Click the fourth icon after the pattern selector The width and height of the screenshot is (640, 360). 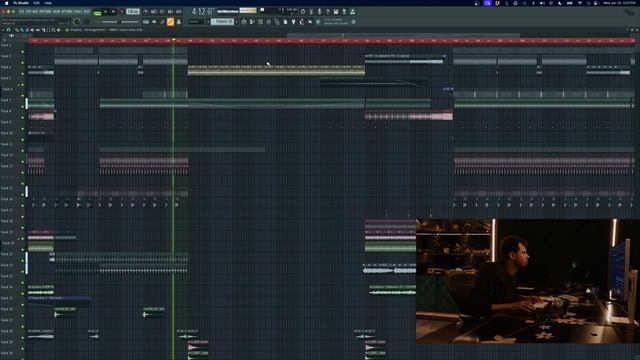[x=269, y=22]
